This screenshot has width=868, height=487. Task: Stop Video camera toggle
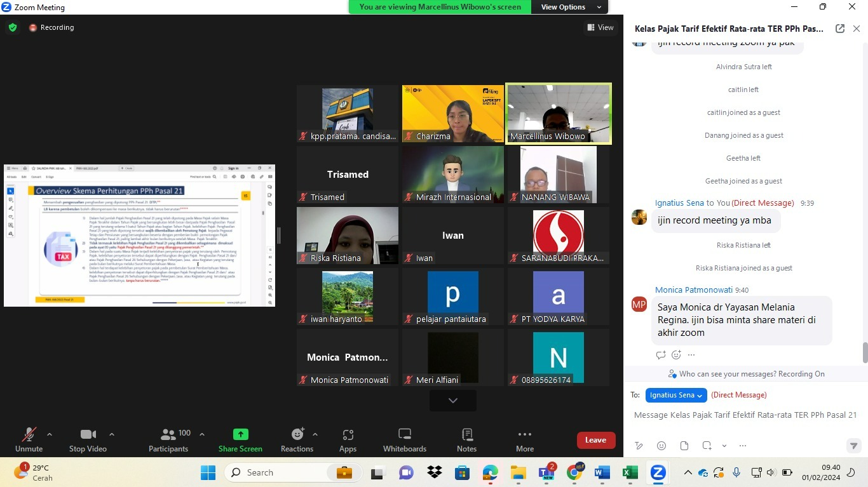[88, 439]
